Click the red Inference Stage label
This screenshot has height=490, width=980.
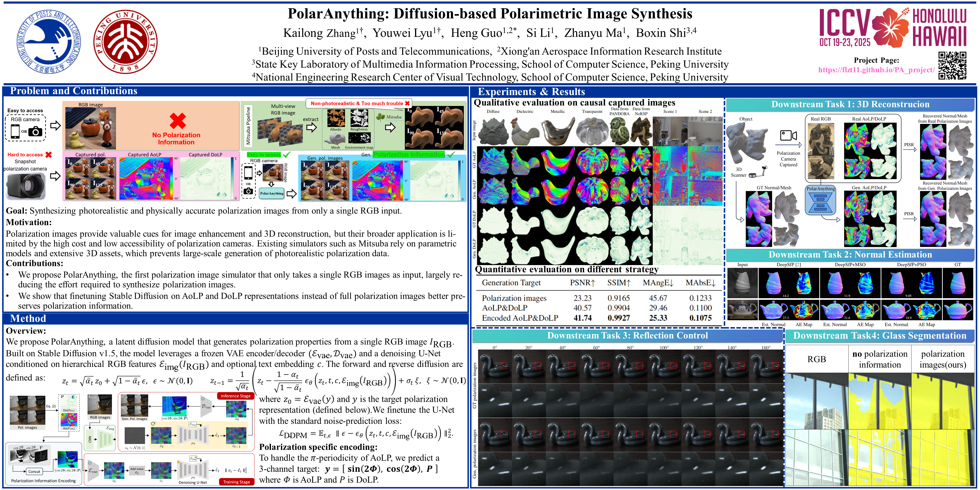pyautogui.click(x=235, y=396)
